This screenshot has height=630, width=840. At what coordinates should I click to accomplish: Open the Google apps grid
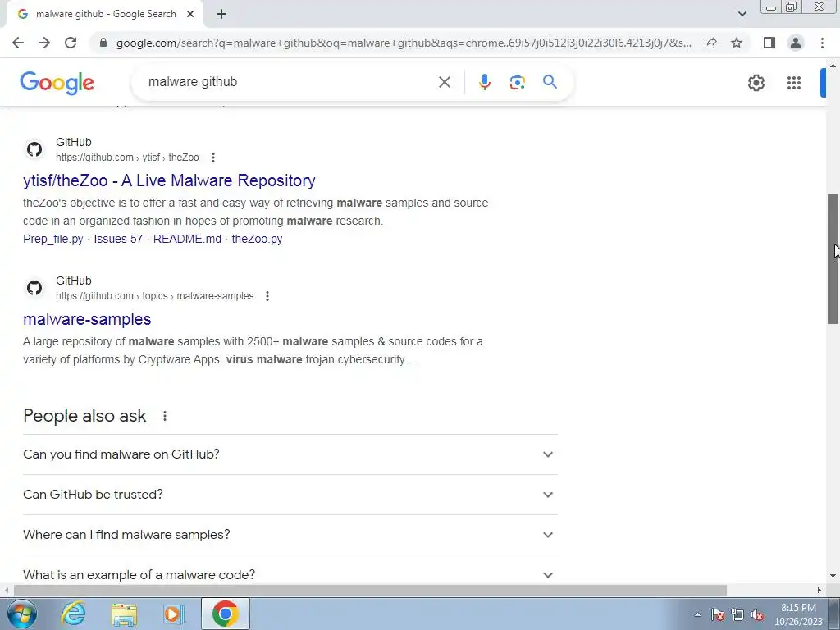pos(793,83)
